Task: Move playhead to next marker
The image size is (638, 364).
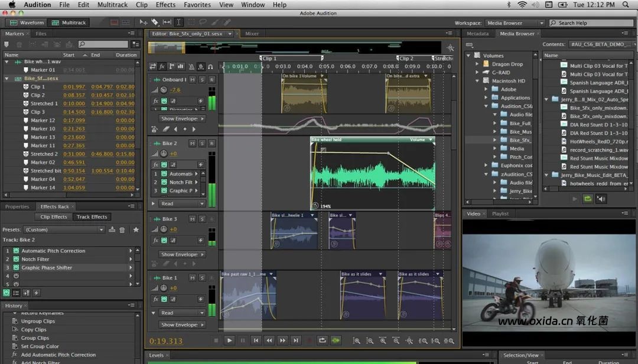Action: 296,340
